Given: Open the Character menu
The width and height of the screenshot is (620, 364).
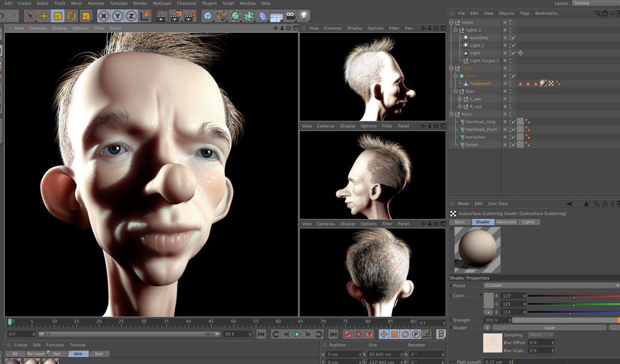Looking at the screenshot, I should (x=187, y=3).
